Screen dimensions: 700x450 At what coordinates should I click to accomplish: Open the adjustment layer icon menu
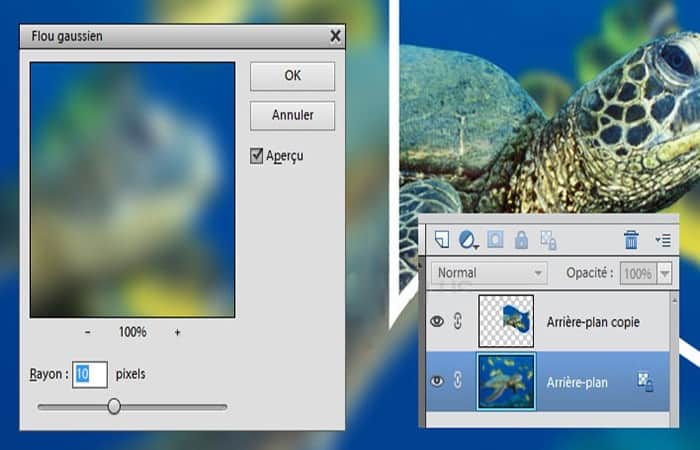click(x=468, y=240)
